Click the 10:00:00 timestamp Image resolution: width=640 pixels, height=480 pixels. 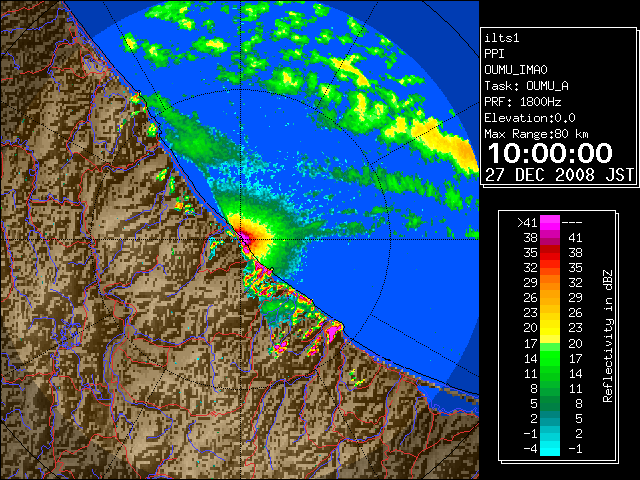(550, 153)
